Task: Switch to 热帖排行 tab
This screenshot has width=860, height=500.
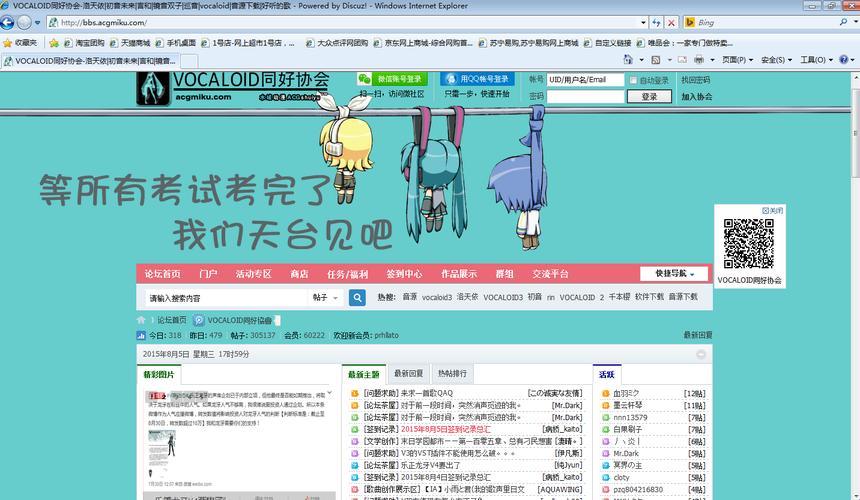Action: click(452, 373)
